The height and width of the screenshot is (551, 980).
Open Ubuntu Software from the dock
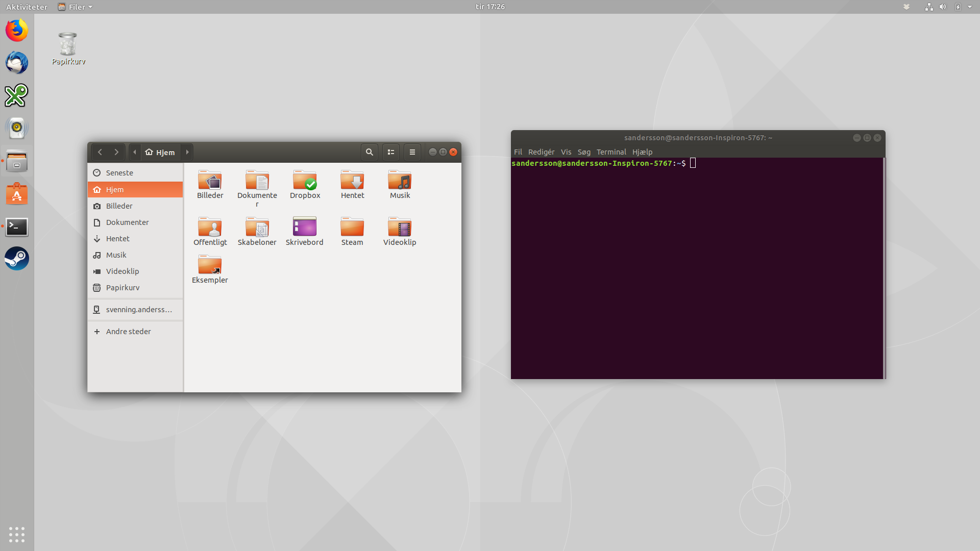coord(17,193)
